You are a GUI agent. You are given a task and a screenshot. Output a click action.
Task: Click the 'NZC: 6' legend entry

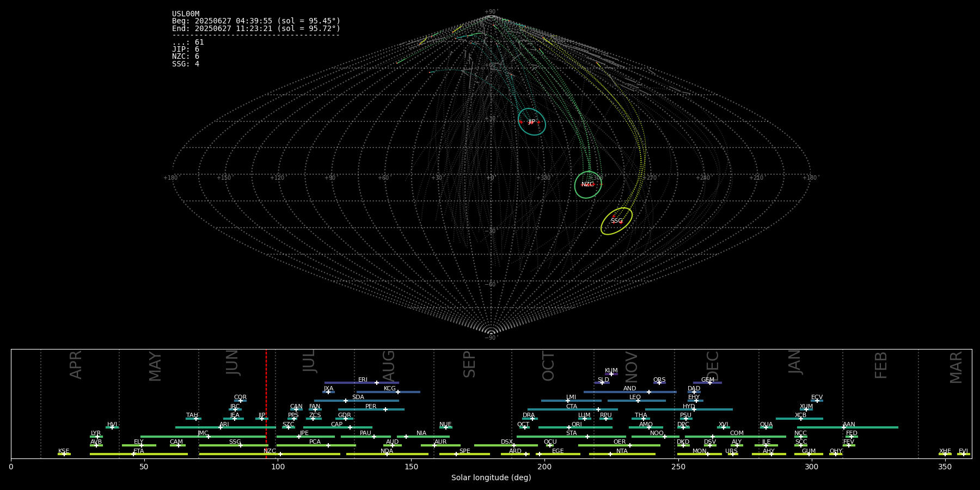tap(186, 57)
